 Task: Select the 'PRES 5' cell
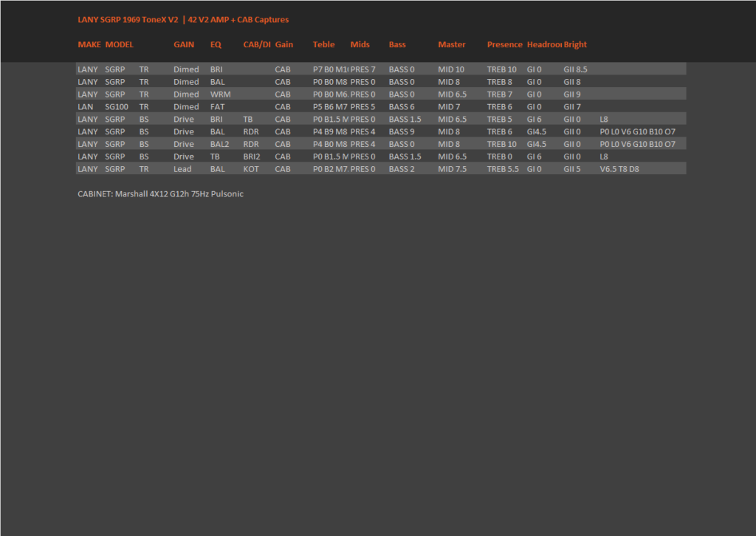(363, 107)
